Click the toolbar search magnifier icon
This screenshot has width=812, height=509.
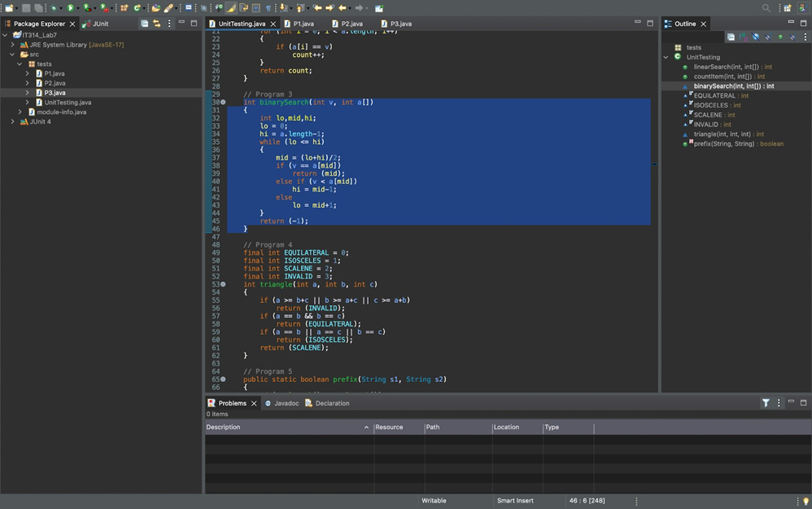(x=766, y=8)
